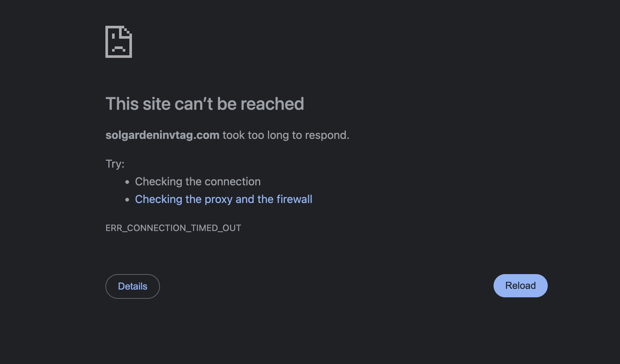The width and height of the screenshot is (620, 364).
Task: Click the "Try:" label
Action: [x=115, y=164]
